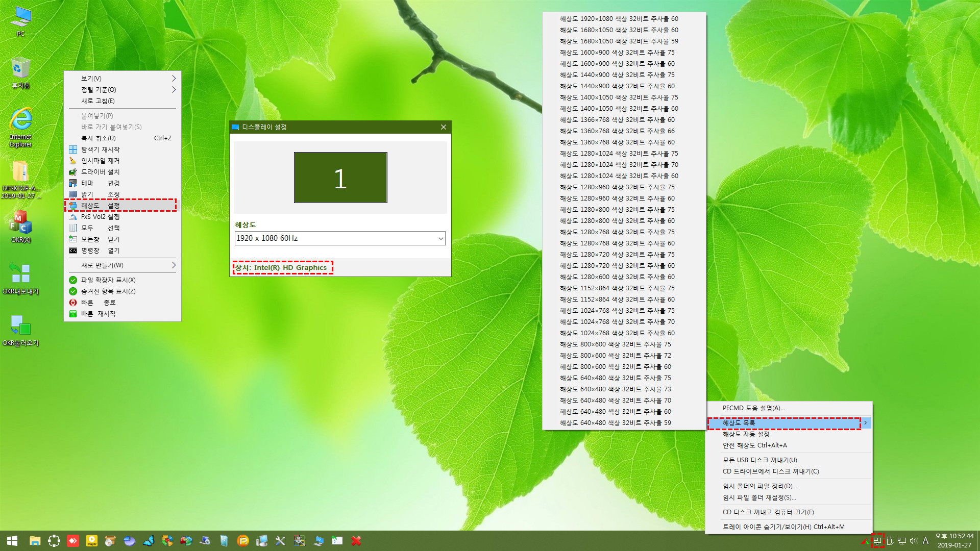This screenshot has width=980, height=551.
Task: Select 트레이 아이콘 숨기기/보이기(H)
Action: [789, 527]
